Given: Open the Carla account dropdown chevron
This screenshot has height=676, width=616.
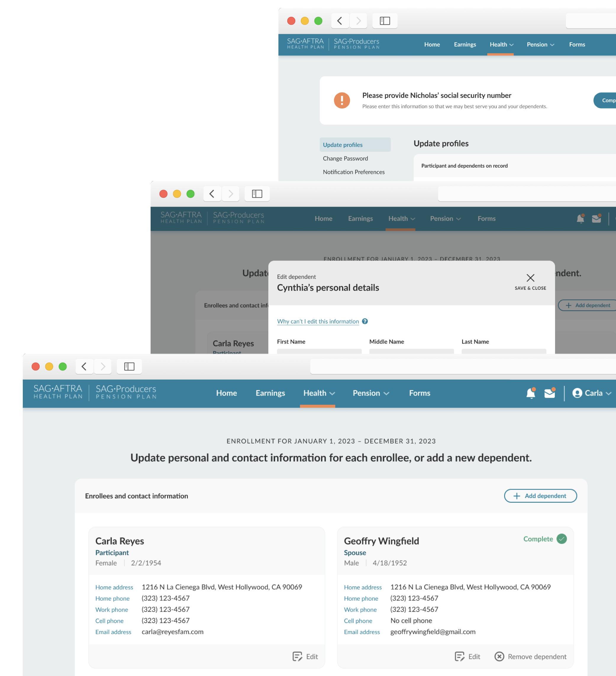Looking at the screenshot, I should tap(609, 393).
